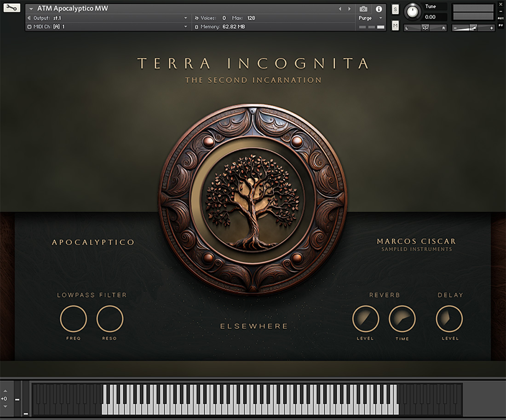The image size is (506, 420).
Task: Click the Max voices value 128
Action: coord(251,18)
